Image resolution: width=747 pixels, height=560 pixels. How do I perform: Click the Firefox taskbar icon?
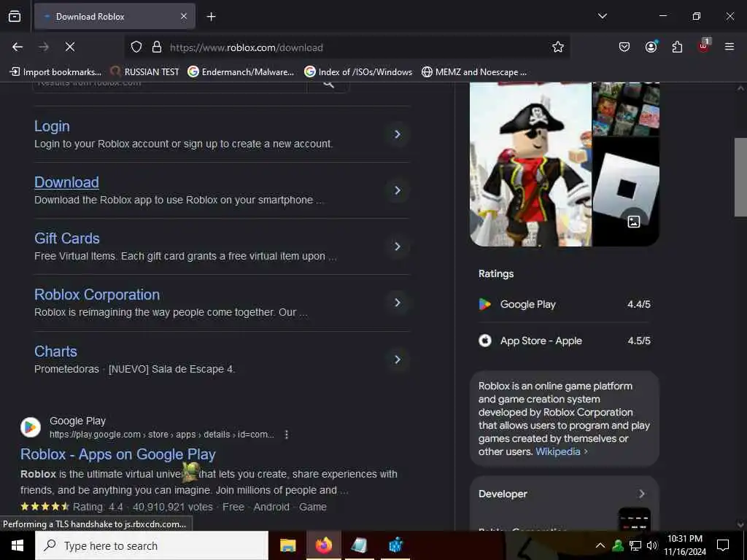click(x=323, y=545)
